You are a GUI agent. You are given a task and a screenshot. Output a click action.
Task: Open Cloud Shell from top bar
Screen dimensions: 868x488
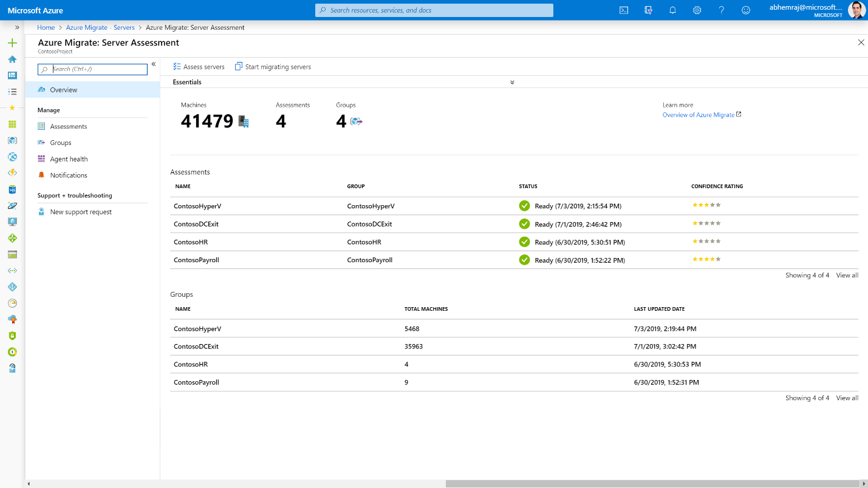coord(623,10)
